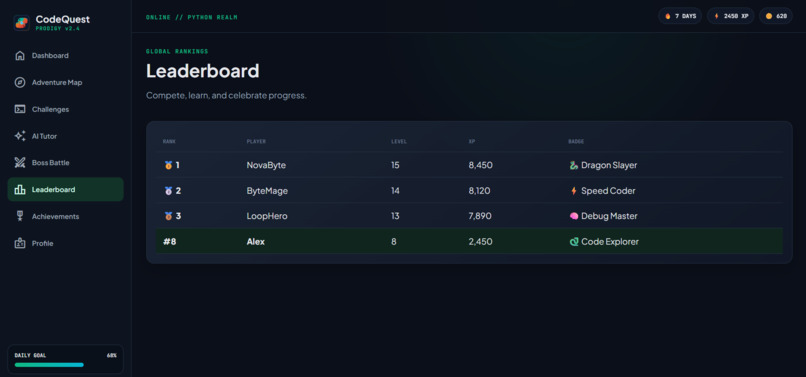This screenshot has height=377, width=806.
Task: Click the XP column header
Action: pos(471,141)
